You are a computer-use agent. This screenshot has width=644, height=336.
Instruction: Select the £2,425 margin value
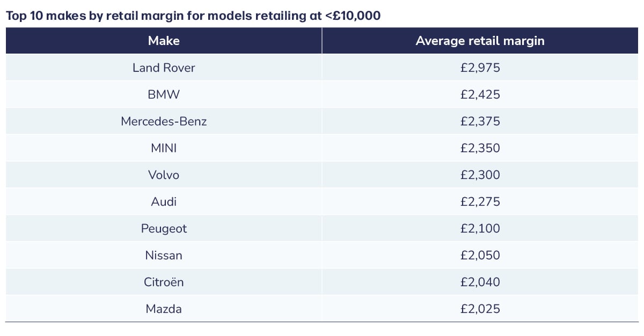point(480,94)
